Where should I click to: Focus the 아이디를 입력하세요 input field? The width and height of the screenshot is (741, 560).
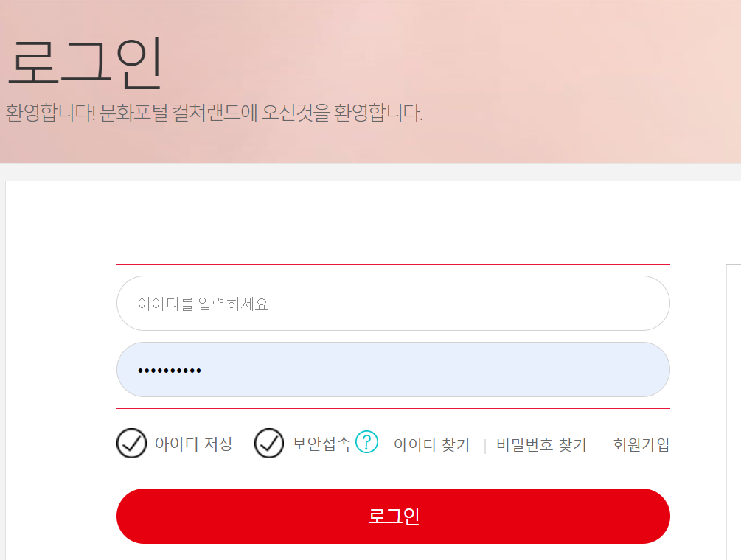393,303
